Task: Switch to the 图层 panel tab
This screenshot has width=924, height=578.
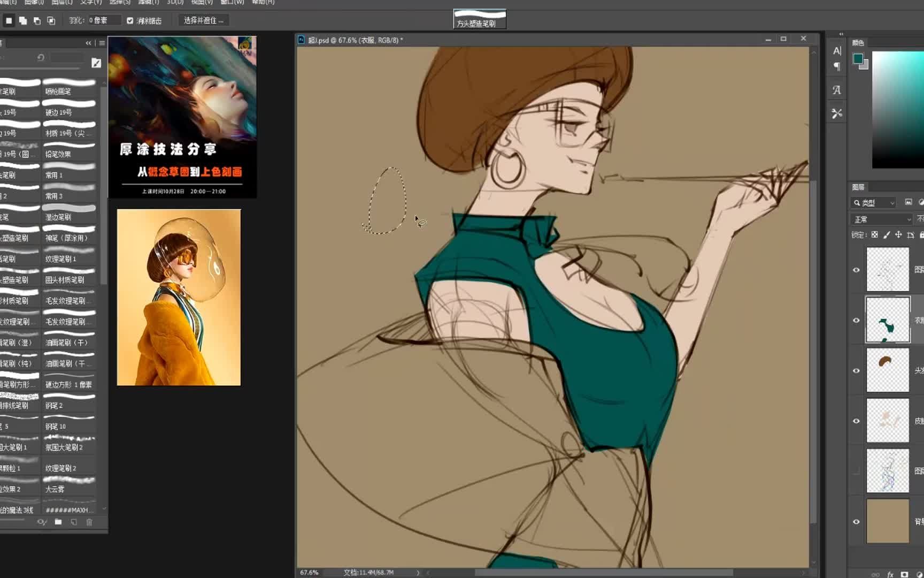Action: (858, 187)
